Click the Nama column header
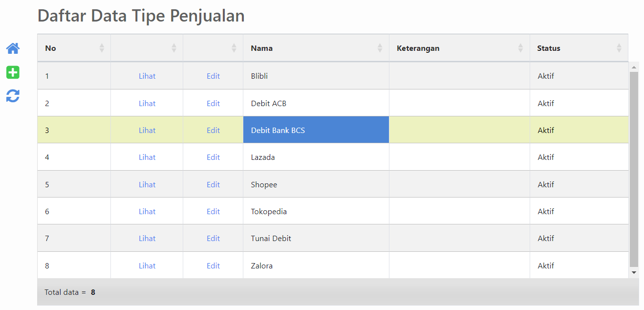 (x=316, y=48)
